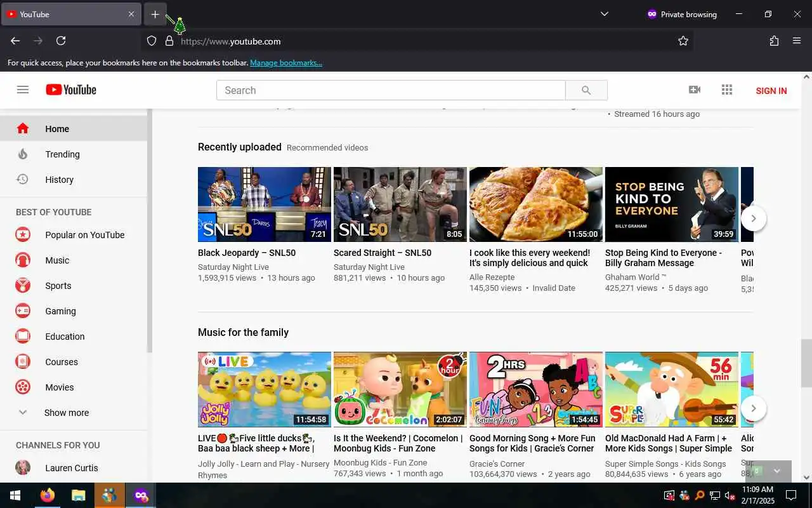The image size is (812, 508).
Task: Open the Windows notification center
Action: click(x=791, y=495)
